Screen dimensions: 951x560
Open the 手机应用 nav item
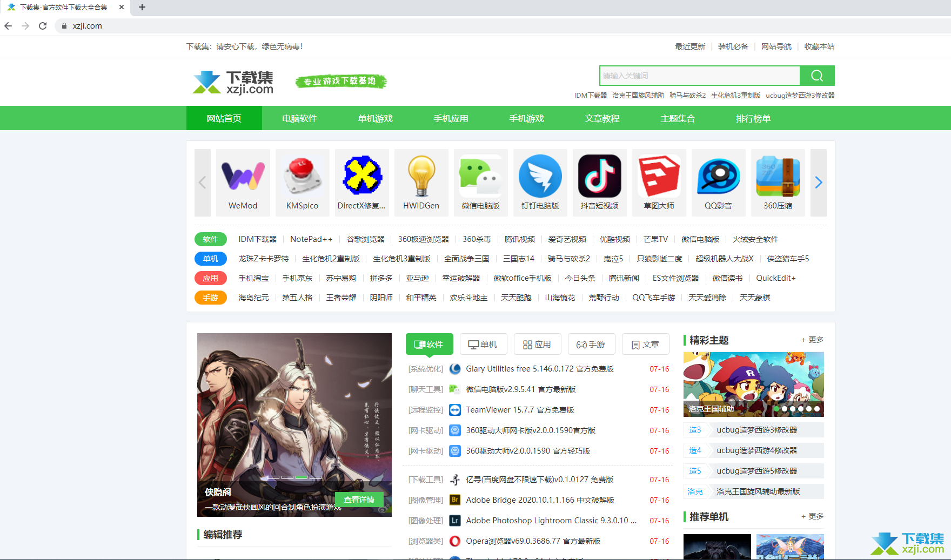point(451,118)
